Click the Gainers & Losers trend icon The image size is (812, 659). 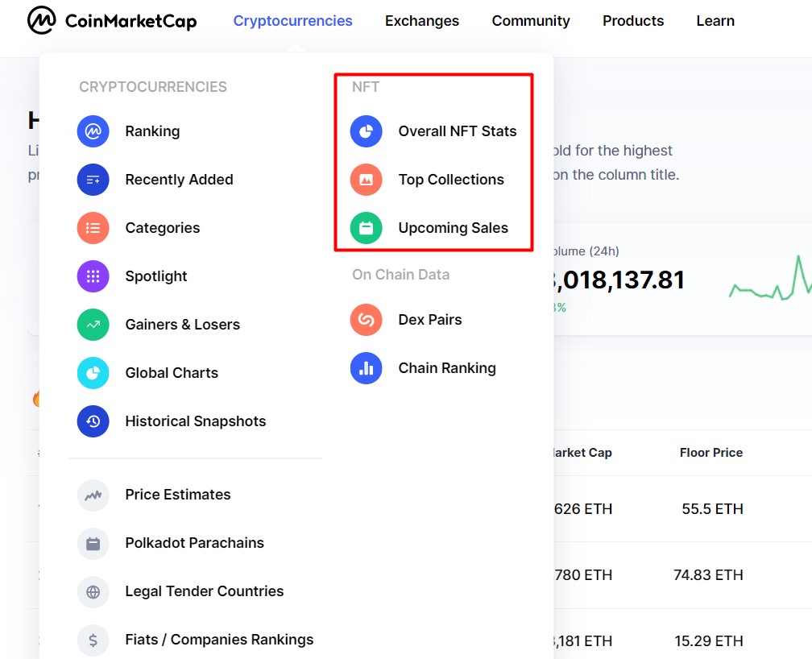[x=93, y=325]
